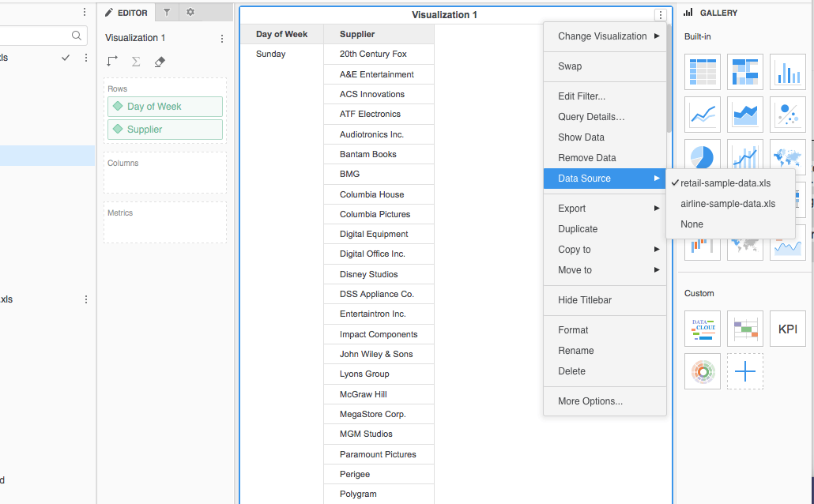Pick the Bubble Chart gallery icon

[x=787, y=115]
